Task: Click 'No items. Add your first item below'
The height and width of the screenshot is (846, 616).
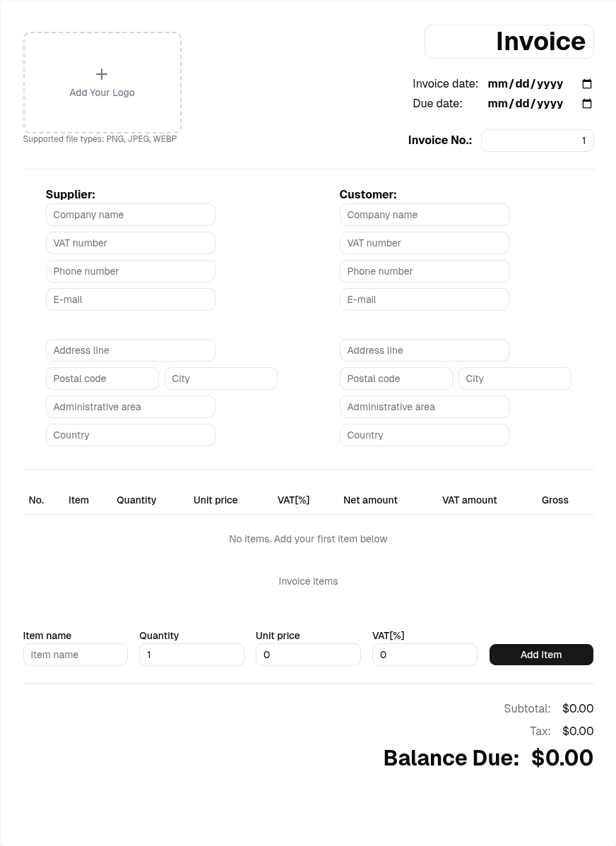Action: pos(308,539)
